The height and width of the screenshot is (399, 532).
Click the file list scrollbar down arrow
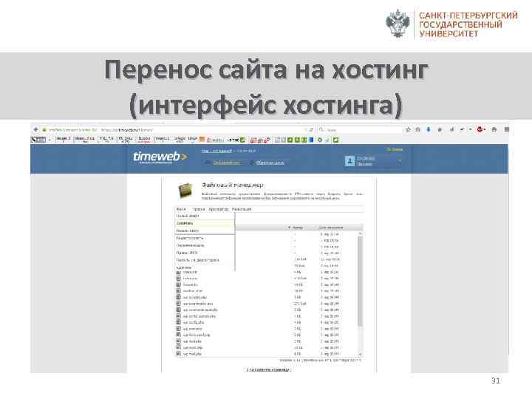(360, 354)
